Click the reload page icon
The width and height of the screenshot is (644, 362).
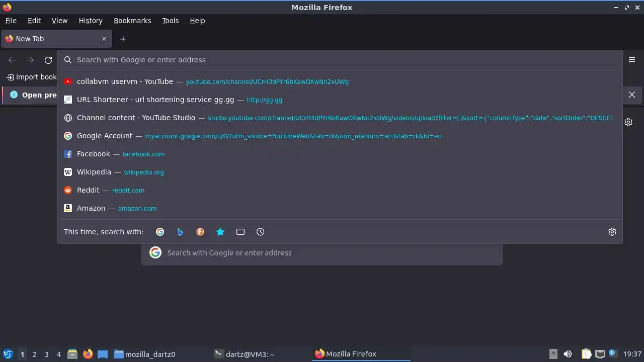click(x=48, y=60)
